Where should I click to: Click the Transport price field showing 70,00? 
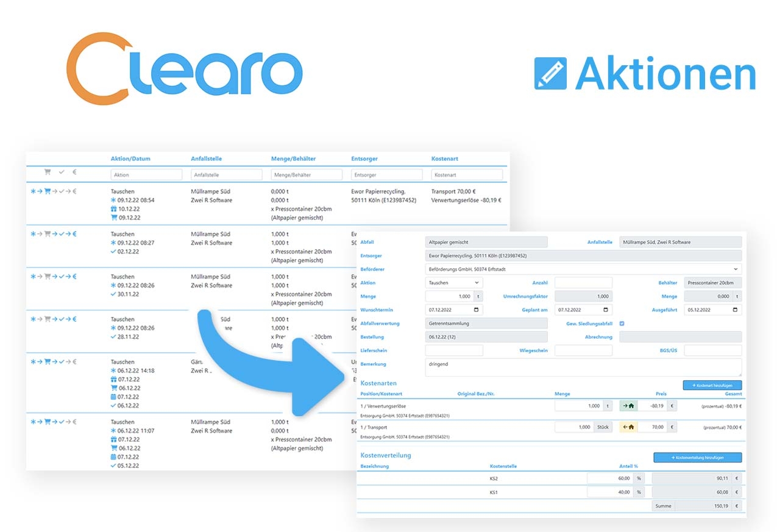[x=653, y=427]
